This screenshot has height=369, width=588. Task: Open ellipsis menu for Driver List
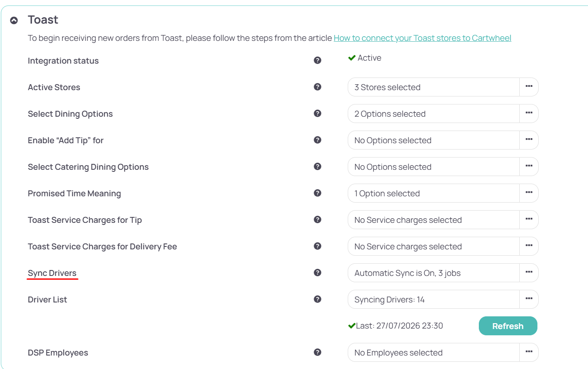529,299
